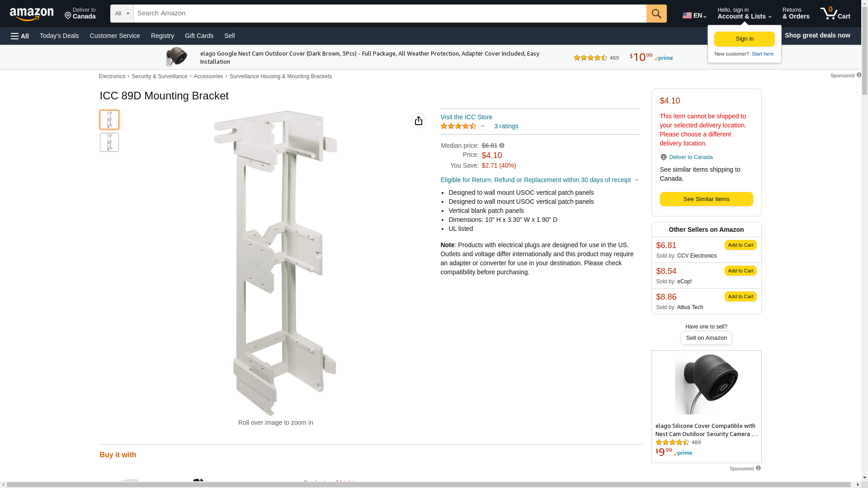The image size is (868, 488).
Task: Add the $6.81 CCV Electronics offer to cart
Action: 740,245
